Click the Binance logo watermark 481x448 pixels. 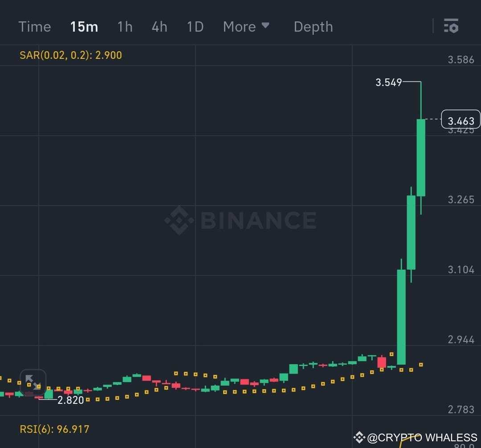click(x=240, y=219)
